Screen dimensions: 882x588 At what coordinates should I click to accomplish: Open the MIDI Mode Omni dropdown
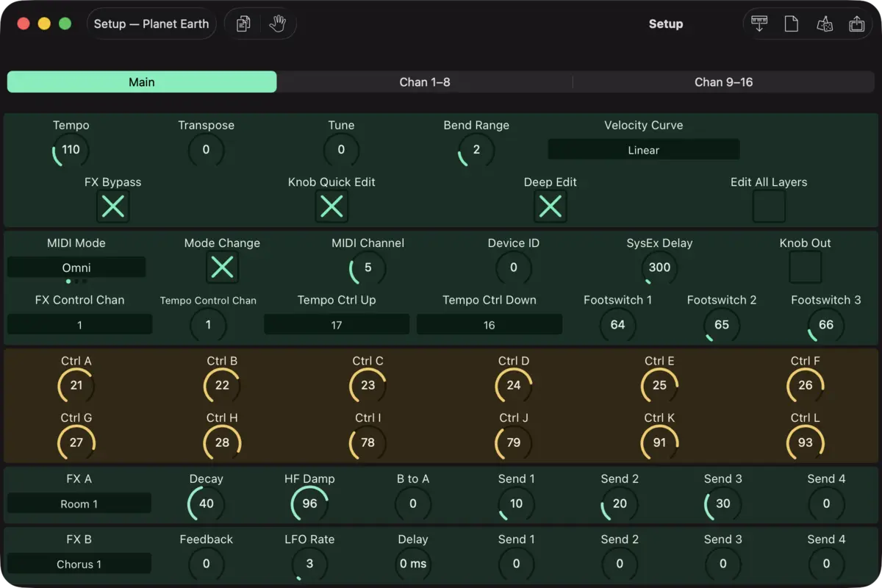point(76,268)
